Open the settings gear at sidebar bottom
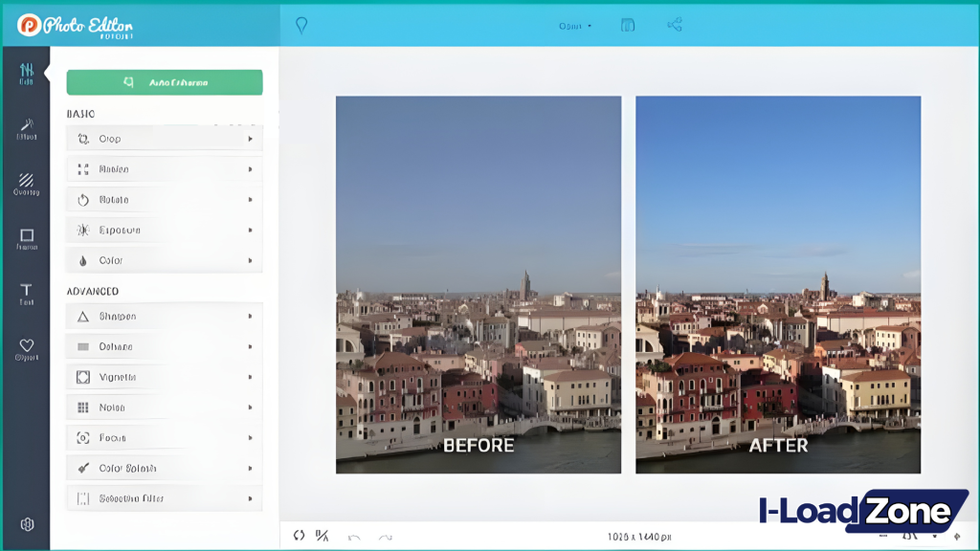This screenshot has width=980, height=551. [27, 523]
